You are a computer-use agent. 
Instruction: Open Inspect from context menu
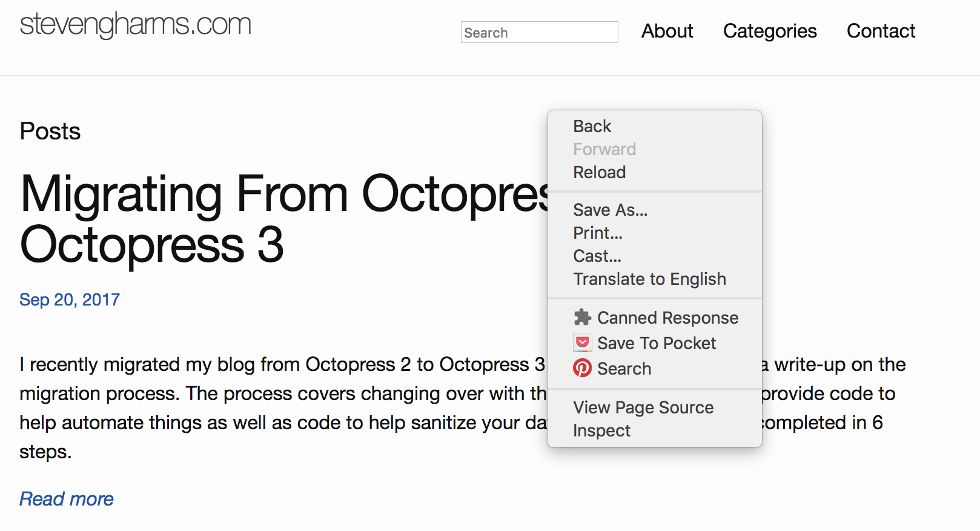pos(601,430)
